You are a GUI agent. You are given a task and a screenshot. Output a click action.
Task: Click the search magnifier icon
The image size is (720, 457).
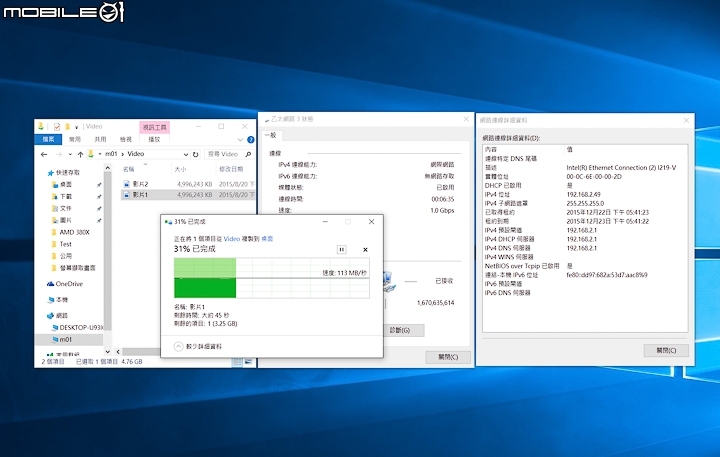pyautogui.click(x=248, y=154)
